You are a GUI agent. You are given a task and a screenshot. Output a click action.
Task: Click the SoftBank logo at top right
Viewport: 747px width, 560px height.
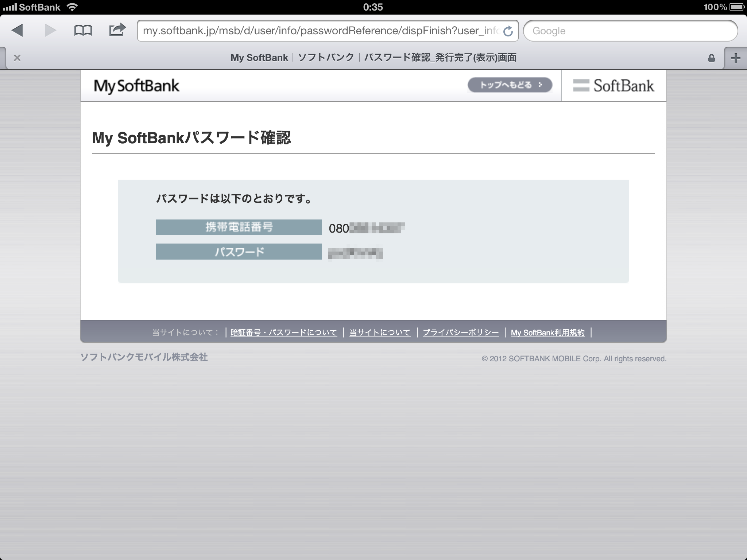coord(614,86)
